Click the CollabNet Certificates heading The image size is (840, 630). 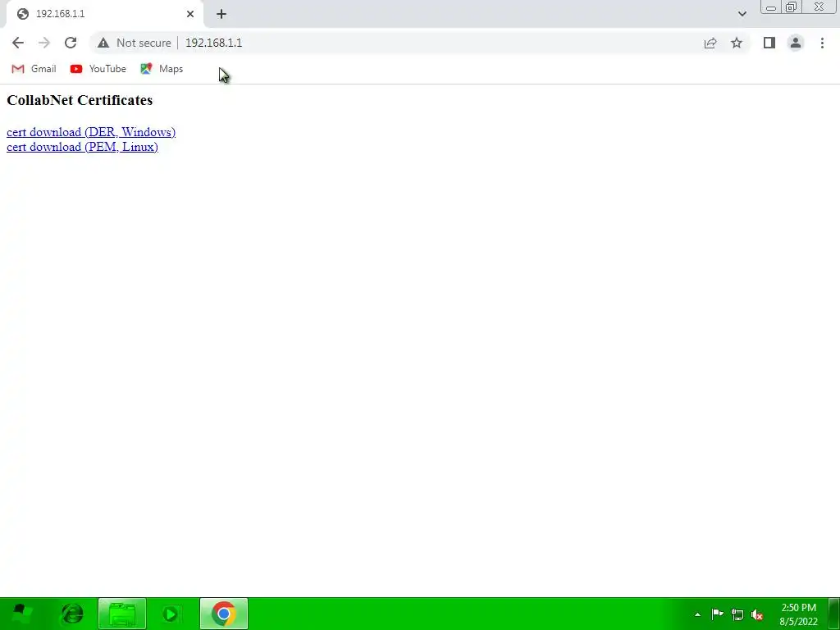(x=80, y=100)
